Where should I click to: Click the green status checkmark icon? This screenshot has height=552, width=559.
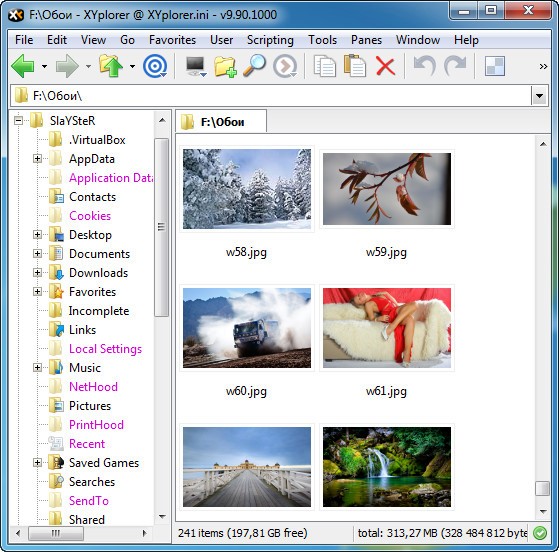[540, 533]
